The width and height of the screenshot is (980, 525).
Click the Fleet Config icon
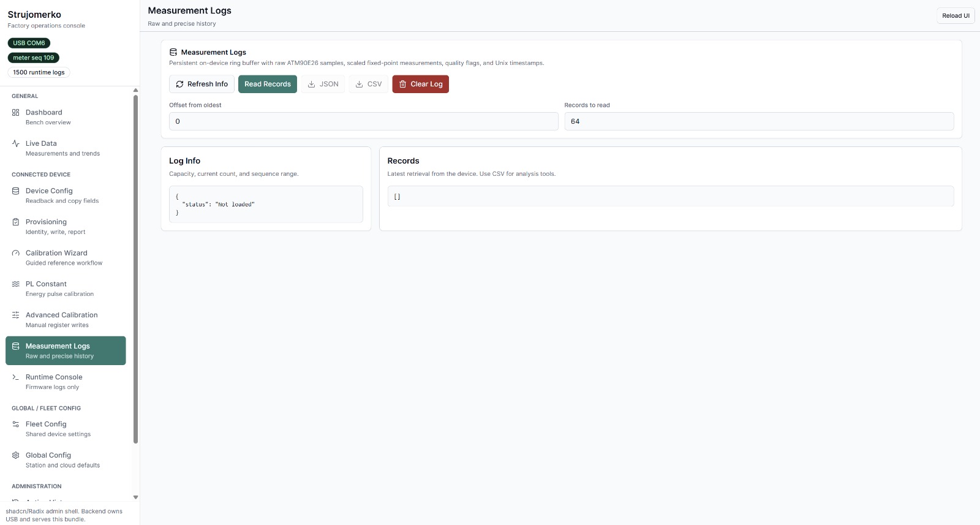pyautogui.click(x=16, y=424)
